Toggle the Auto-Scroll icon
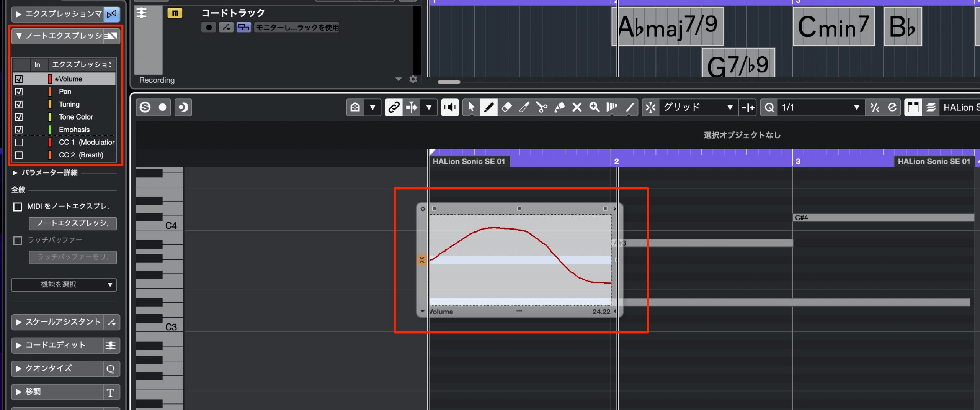 (412, 107)
